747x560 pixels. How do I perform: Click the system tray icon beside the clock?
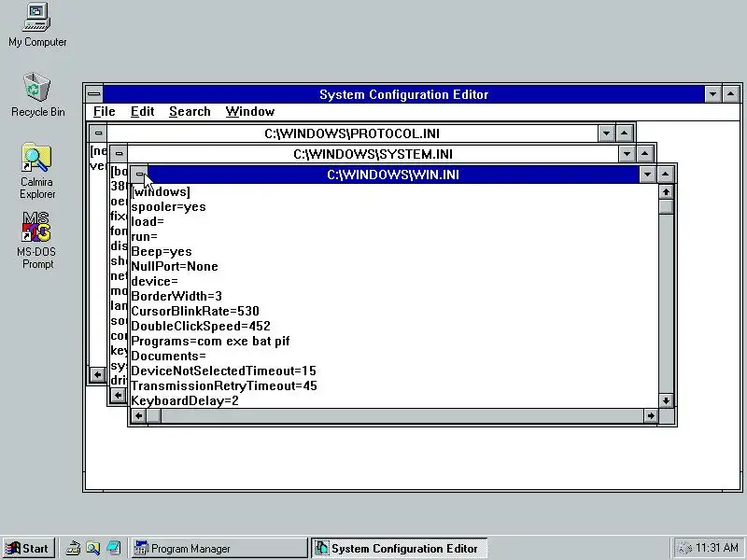click(684, 549)
